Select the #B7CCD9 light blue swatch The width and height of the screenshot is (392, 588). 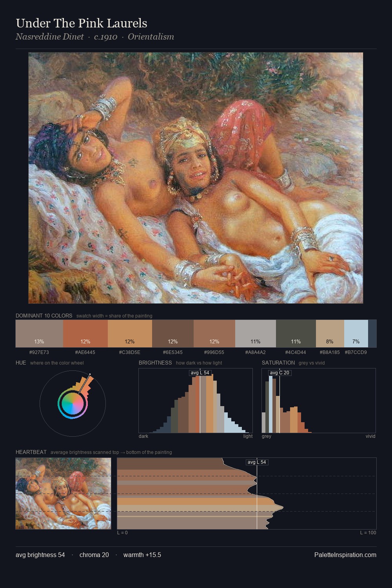(356, 334)
